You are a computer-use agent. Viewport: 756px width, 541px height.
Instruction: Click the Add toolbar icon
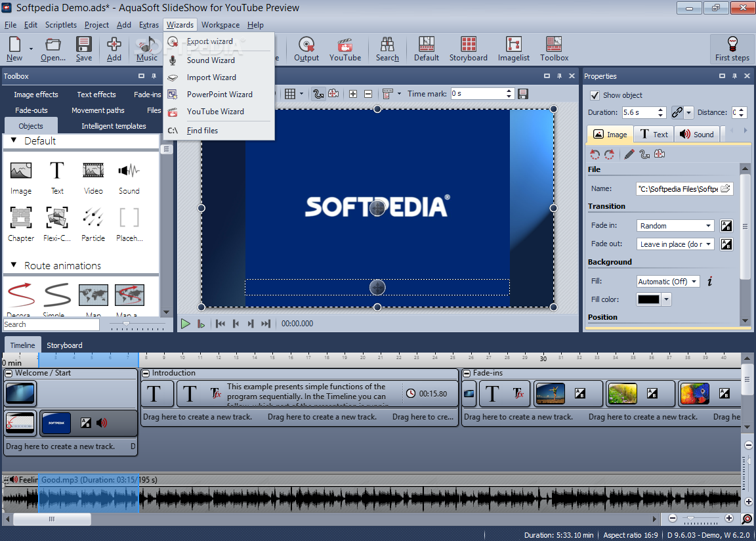tap(114, 49)
